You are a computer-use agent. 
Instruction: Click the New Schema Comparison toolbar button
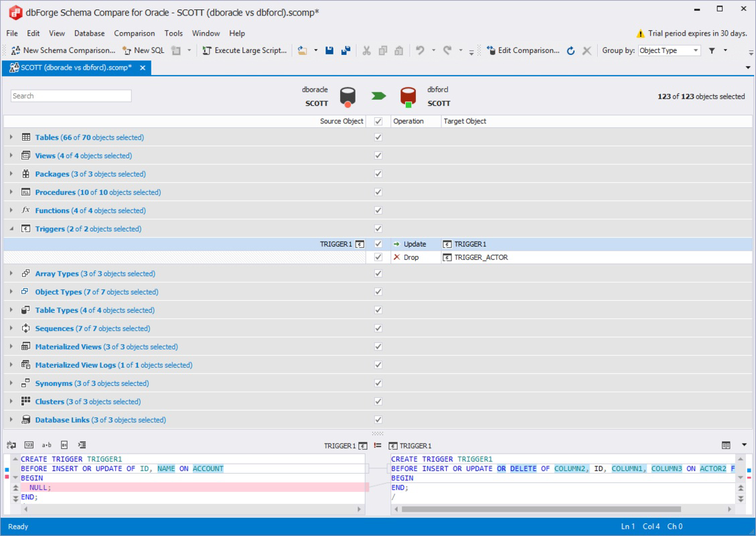[x=63, y=50]
